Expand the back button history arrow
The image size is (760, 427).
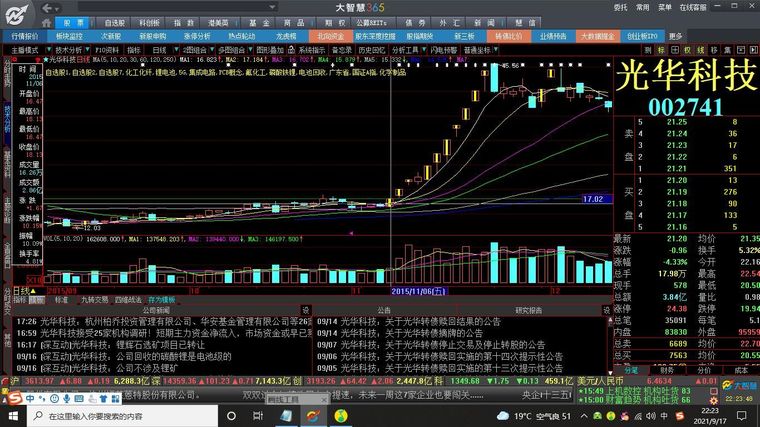click(57, 9)
